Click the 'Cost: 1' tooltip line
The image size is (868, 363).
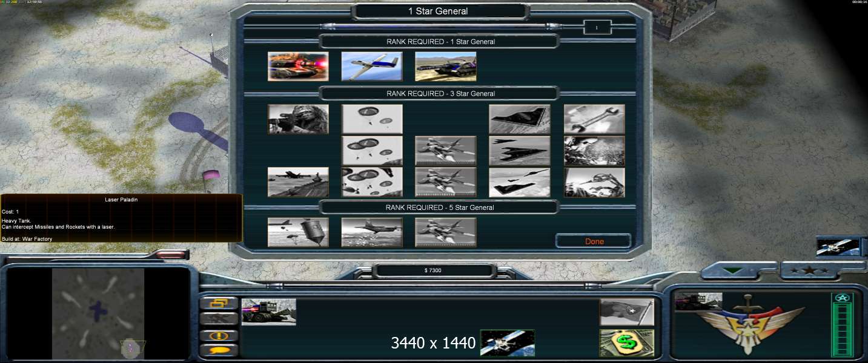point(10,212)
